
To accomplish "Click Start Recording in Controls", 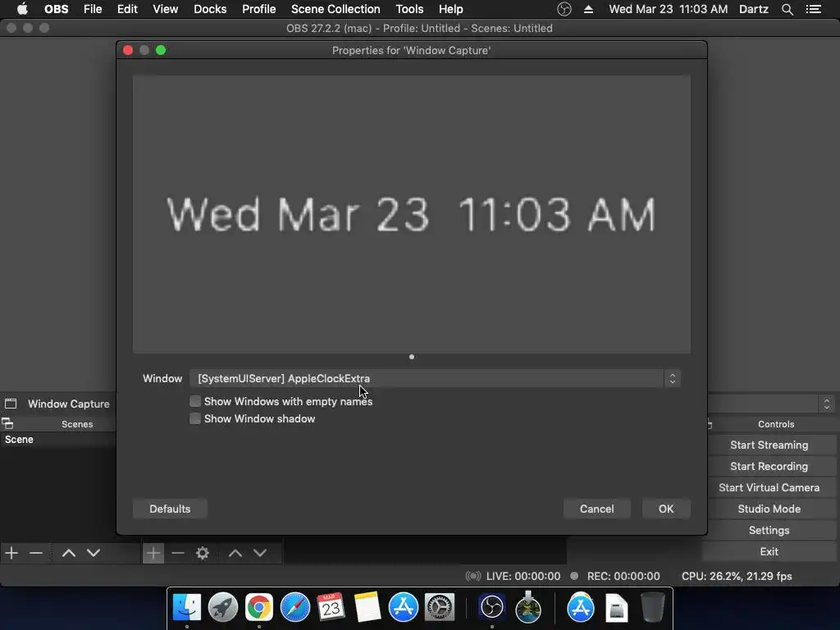I will coord(769,466).
